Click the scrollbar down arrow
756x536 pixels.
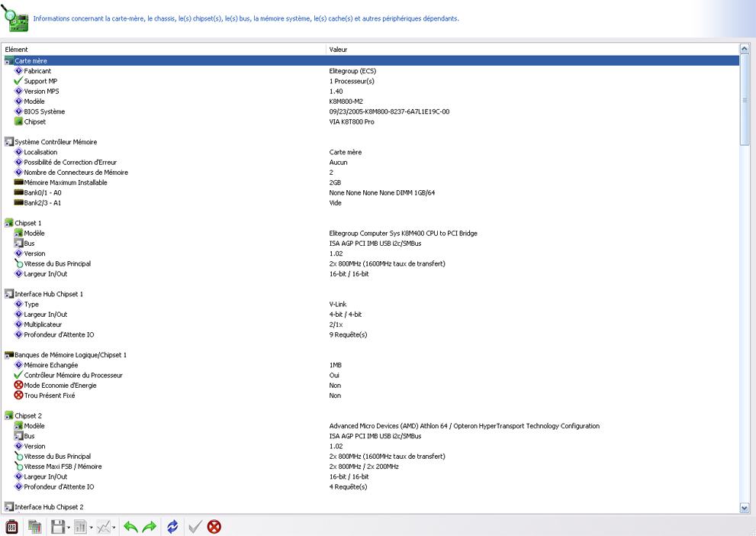point(745,508)
